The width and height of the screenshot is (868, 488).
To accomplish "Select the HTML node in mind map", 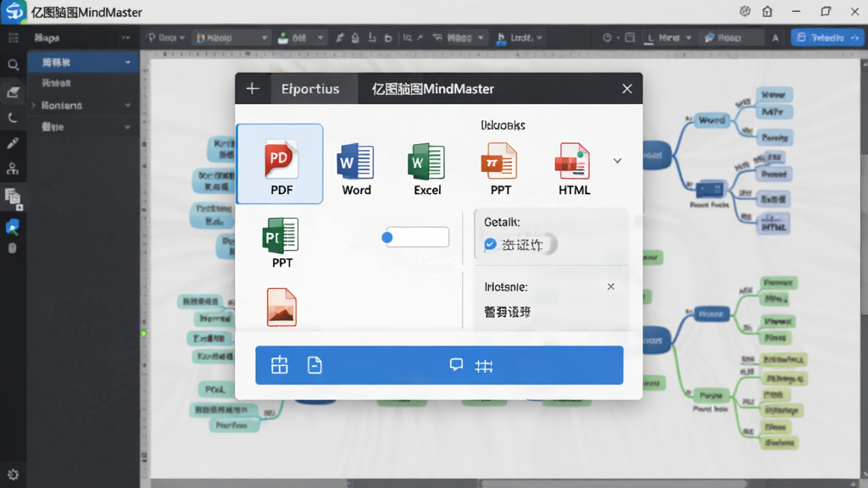I will [773, 224].
